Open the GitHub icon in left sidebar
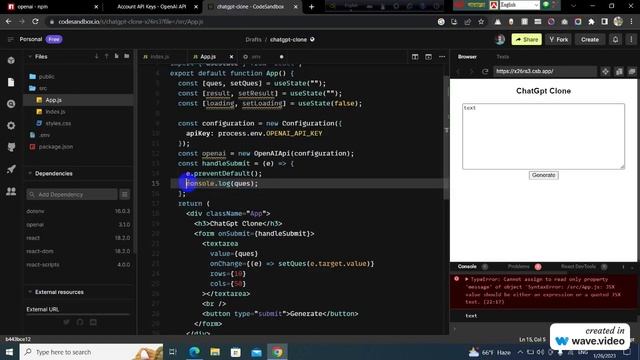Screen dimensions: 640x360 click(x=11, y=147)
